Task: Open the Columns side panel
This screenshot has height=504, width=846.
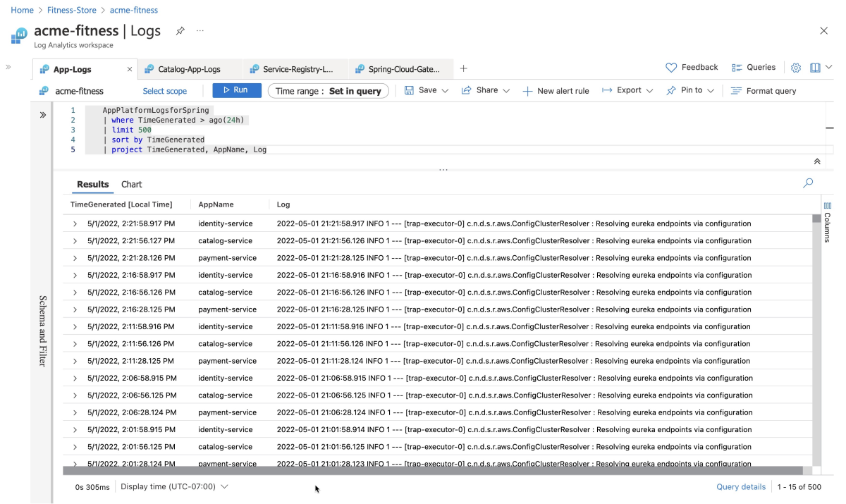Action: pos(828,222)
